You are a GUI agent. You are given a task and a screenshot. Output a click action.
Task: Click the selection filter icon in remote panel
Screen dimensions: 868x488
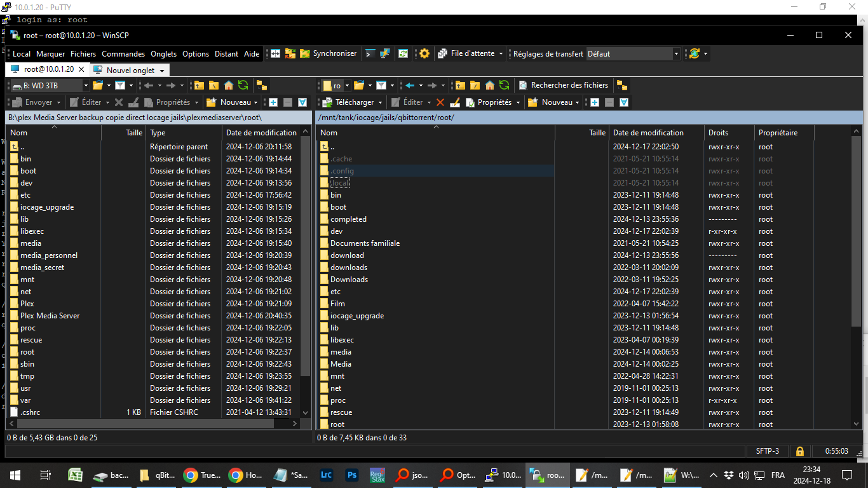[x=624, y=102]
